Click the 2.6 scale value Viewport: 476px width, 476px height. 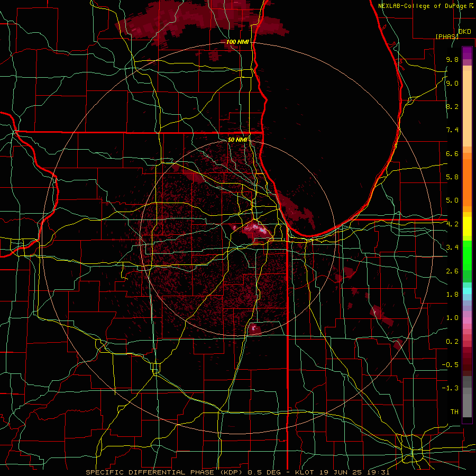(452, 271)
